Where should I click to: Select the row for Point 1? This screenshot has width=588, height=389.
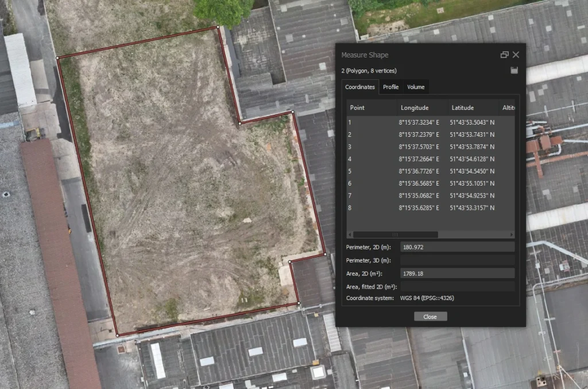click(402, 122)
